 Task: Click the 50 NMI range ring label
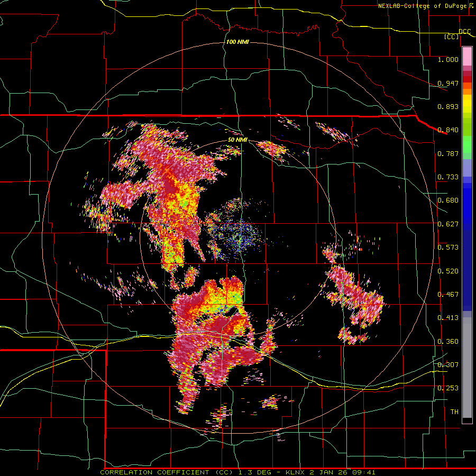237,140
